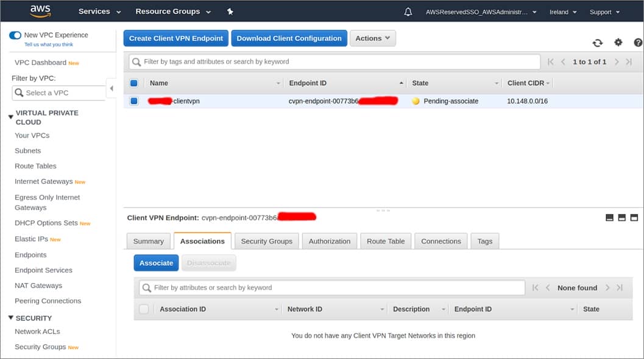This screenshot has height=359, width=644.
Task: Open the Actions dropdown button
Action: click(372, 38)
